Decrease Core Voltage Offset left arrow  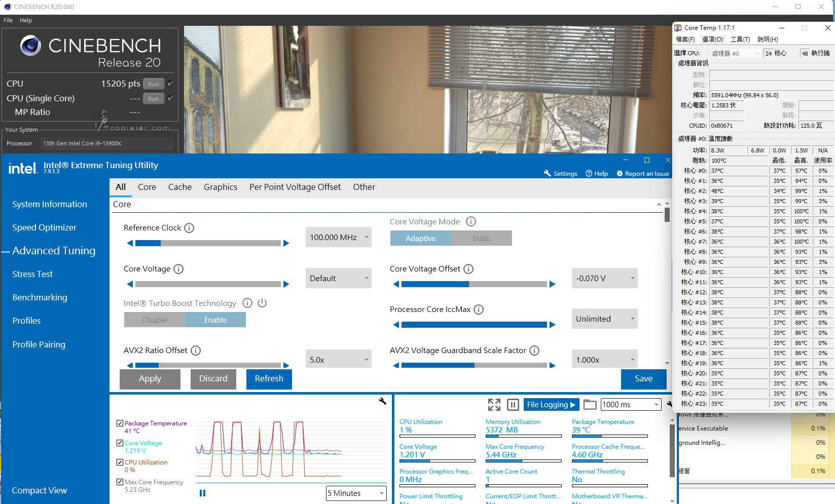pyautogui.click(x=396, y=284)
